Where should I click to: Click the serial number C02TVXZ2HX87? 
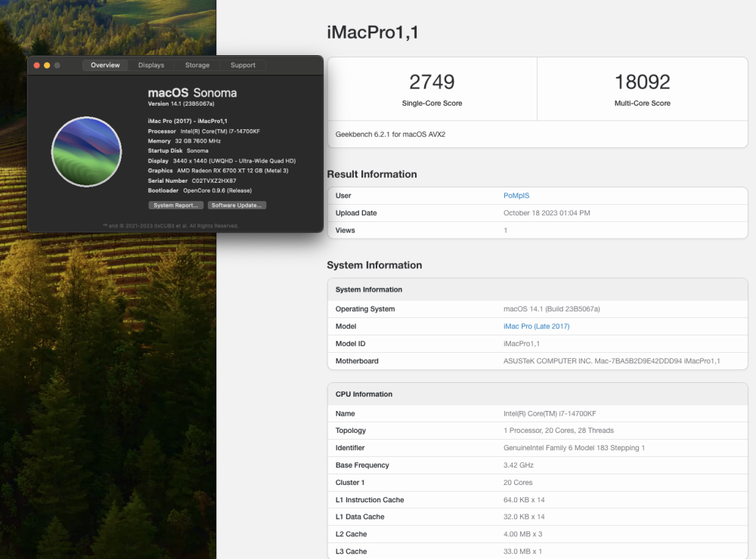click(214, 181)
